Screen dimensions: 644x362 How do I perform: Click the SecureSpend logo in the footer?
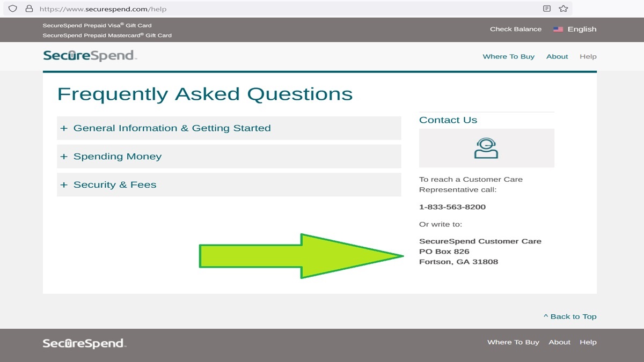(x=84, y=343)
